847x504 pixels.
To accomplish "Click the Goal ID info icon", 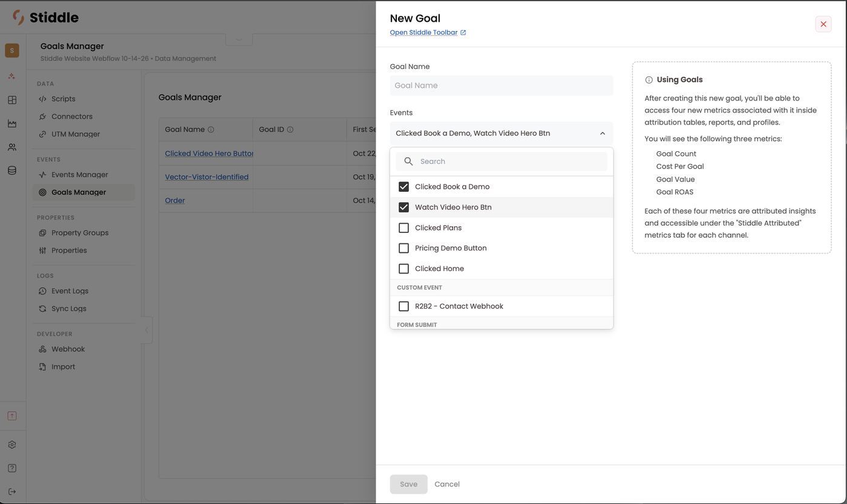I will point(290,129).
